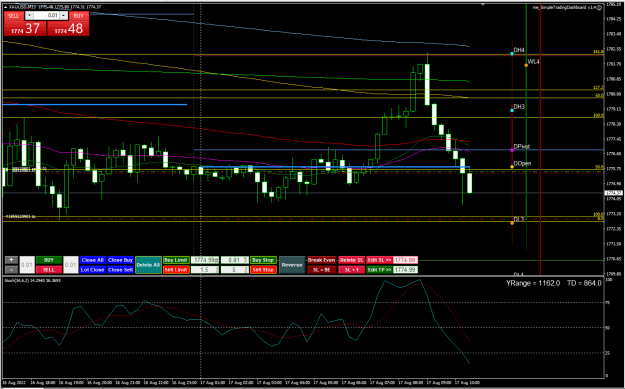The width and height of the screenshot is (625, 389).
Task: Click Edit TP >>
Action: point(379,270)
